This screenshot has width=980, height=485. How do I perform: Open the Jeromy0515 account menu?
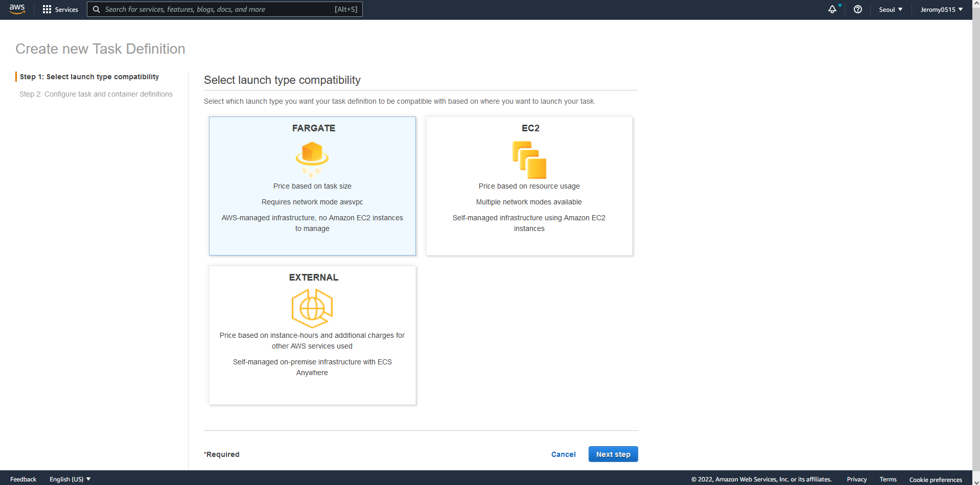942,9
